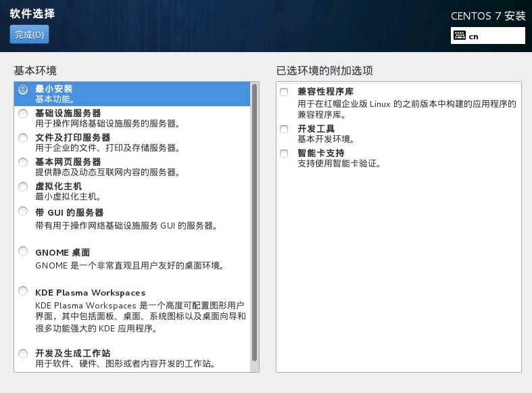Pick the 虚拟化主机 radio option

(x=23, y=187)
